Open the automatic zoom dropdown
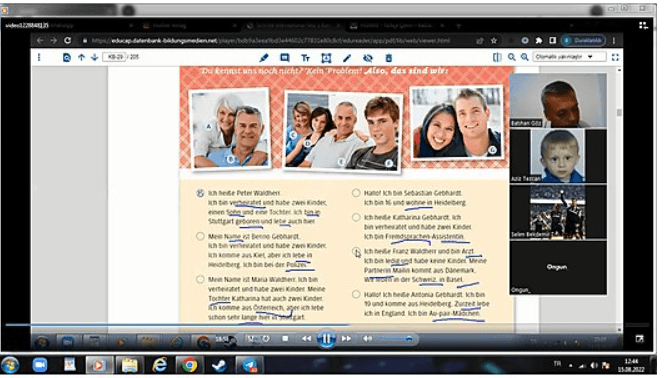Screen dimensions: 664x378 pos(569,57)
